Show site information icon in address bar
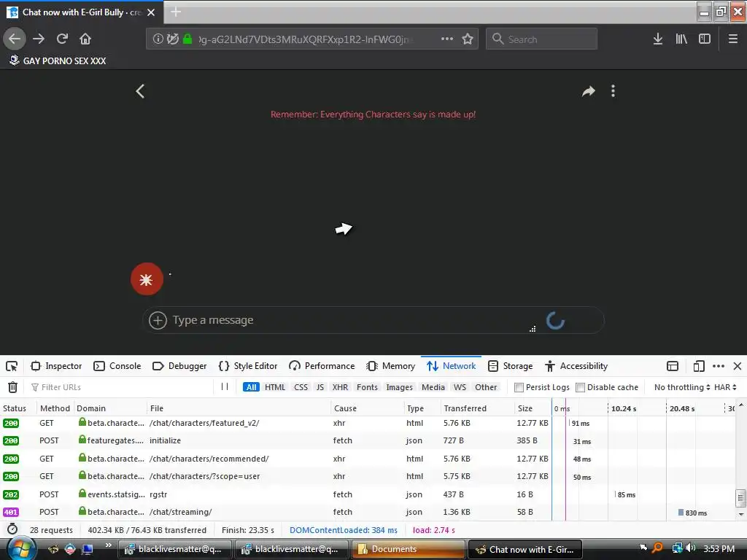747x560 pixels. coord(158,39)
